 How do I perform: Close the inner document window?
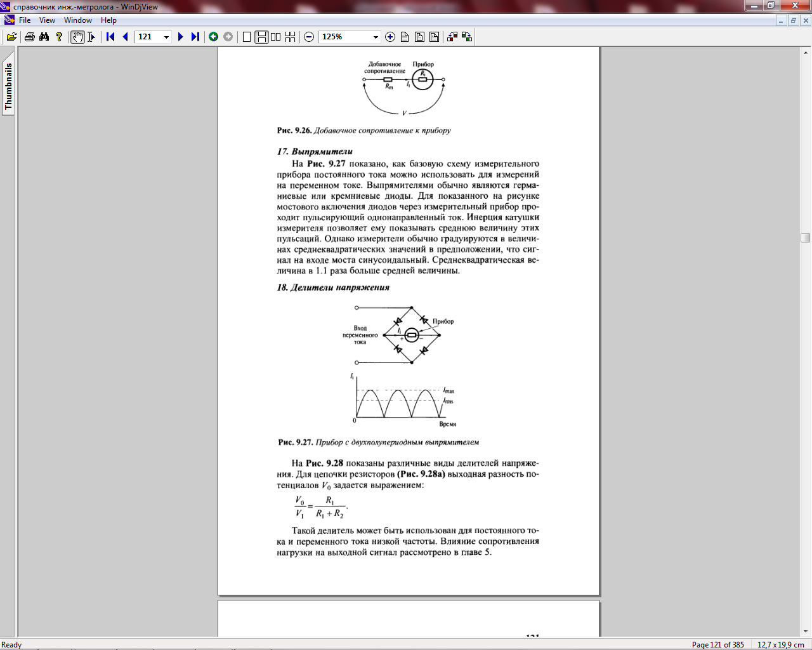806,20
